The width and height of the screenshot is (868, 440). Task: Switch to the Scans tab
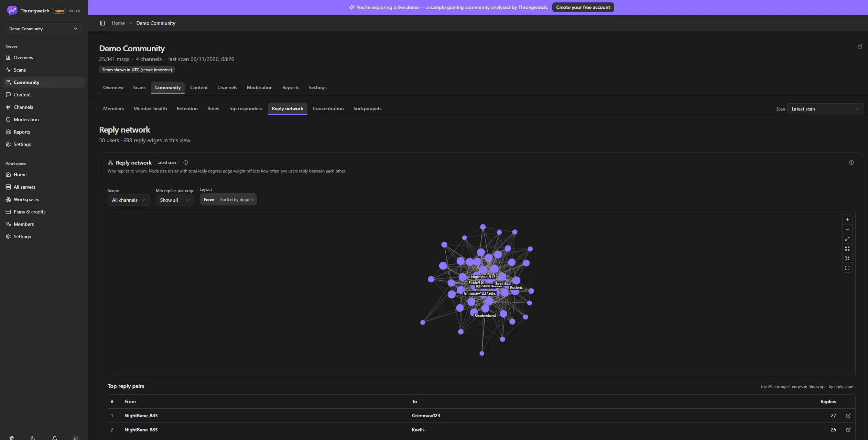click(x=139, y=87)
